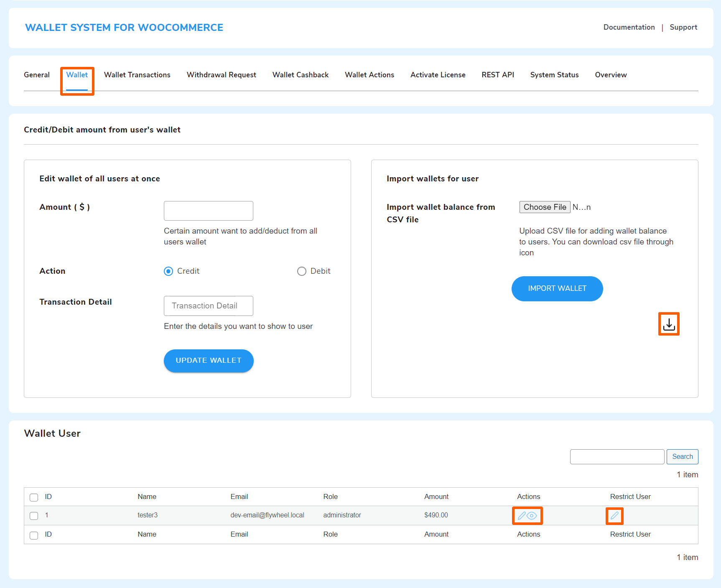Click the download CSV file icon
The height and width of the screenshot is (588, 721).
coord(669,324)
